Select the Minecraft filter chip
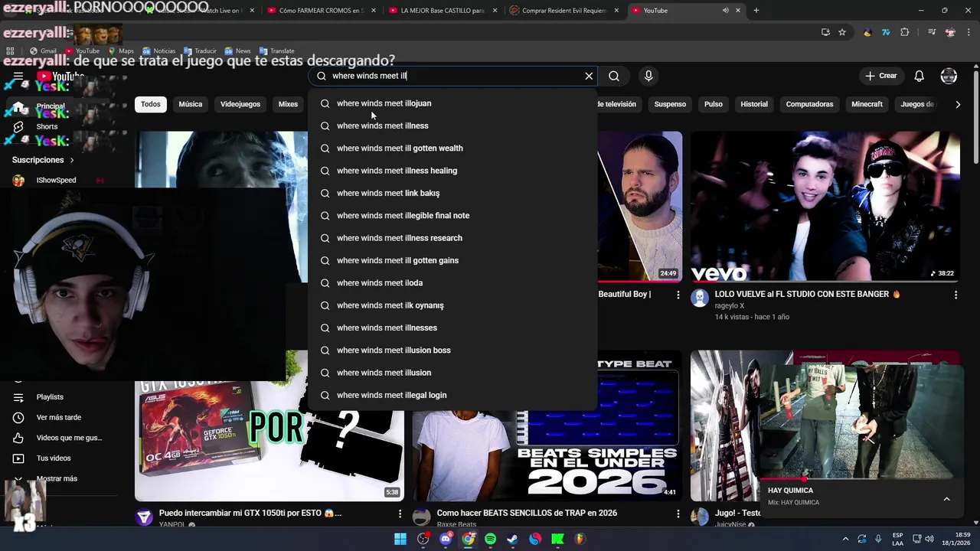 tap(867, 104)
